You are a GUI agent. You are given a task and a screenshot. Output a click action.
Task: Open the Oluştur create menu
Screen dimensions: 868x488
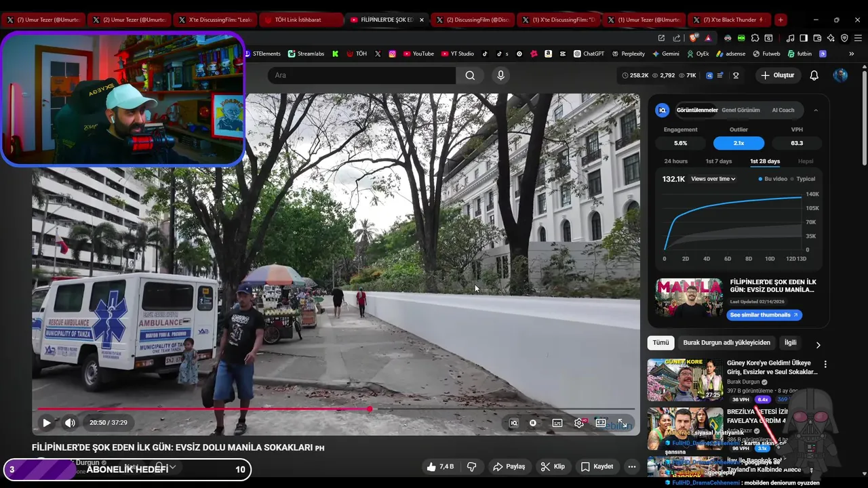pyautogui.click(x=777, y=75)
